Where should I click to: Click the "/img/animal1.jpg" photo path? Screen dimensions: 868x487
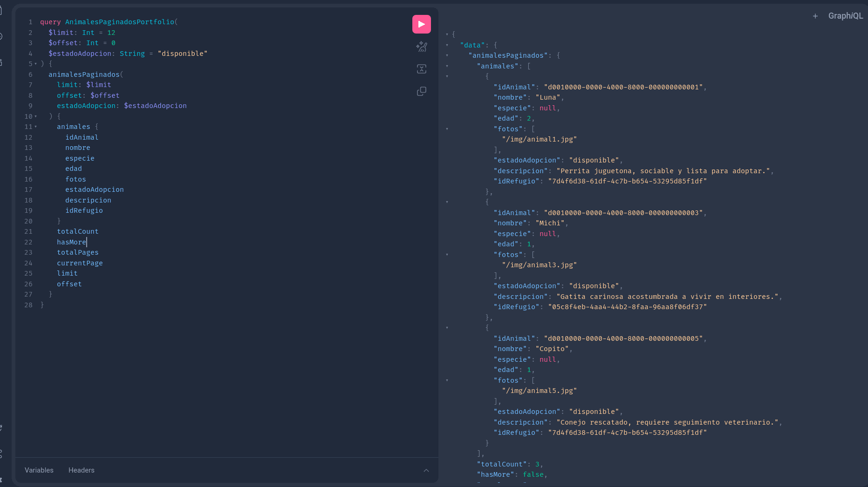pos(540,139)
